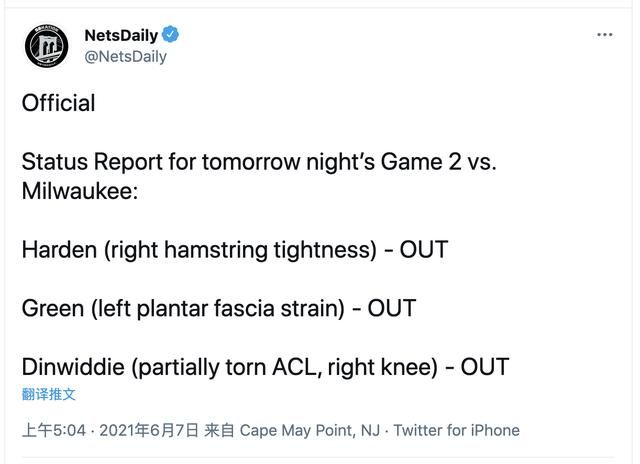Click the 上午5:04 timestamp
Viewport: 640px width, 464px height.
coord(54,431)
